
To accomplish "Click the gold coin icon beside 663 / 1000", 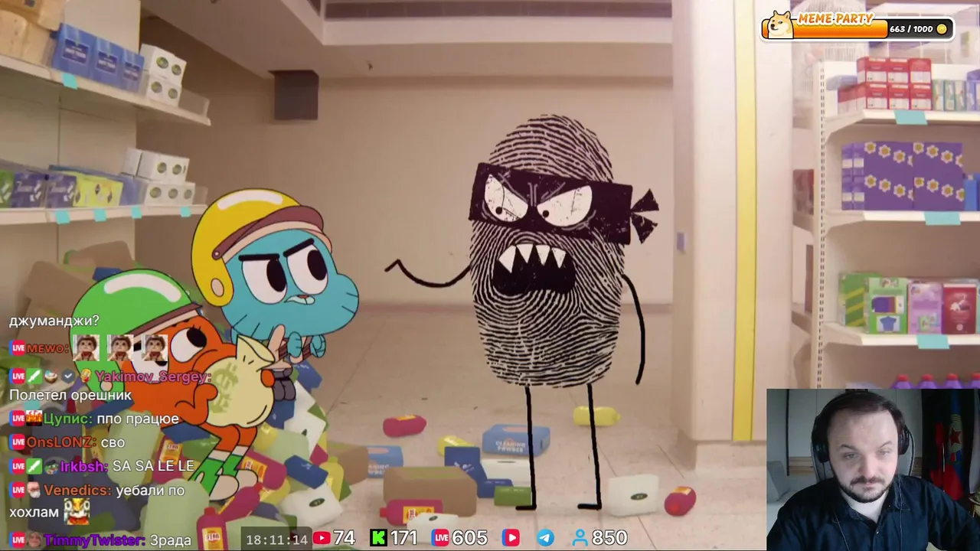I will pos(942,29).
